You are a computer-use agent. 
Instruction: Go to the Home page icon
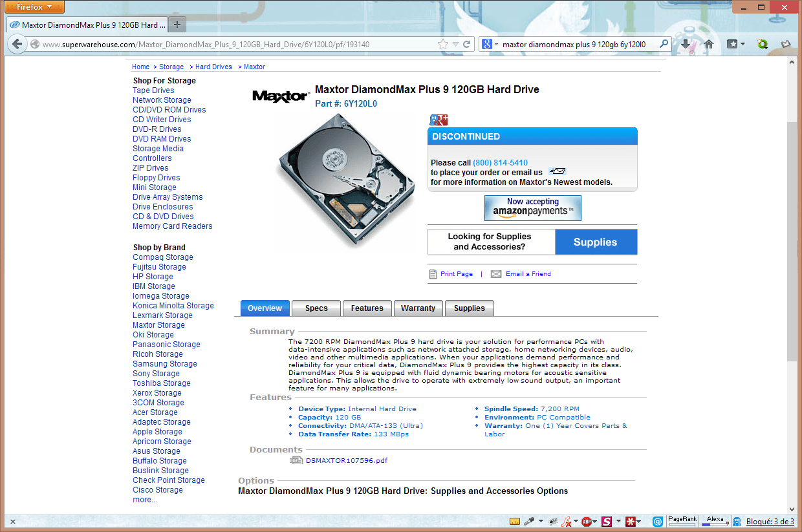click(709, 44)
